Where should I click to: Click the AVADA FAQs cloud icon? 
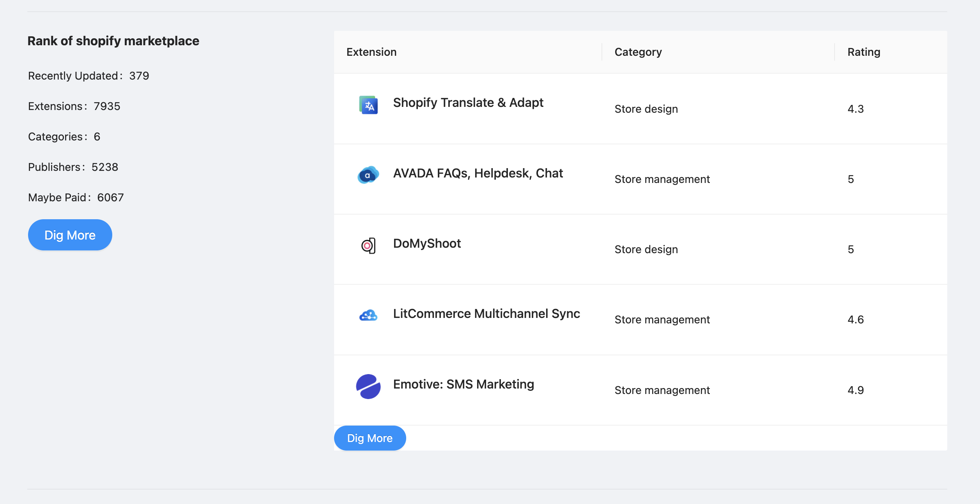(x=368, y=175)
